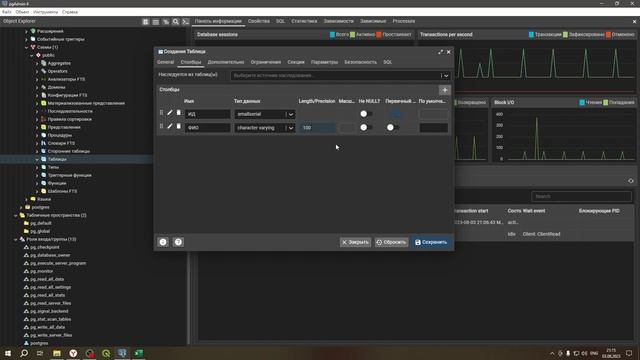Switch to General tab in Create Table dialog

pyautogui.click(x=165, y=62)
